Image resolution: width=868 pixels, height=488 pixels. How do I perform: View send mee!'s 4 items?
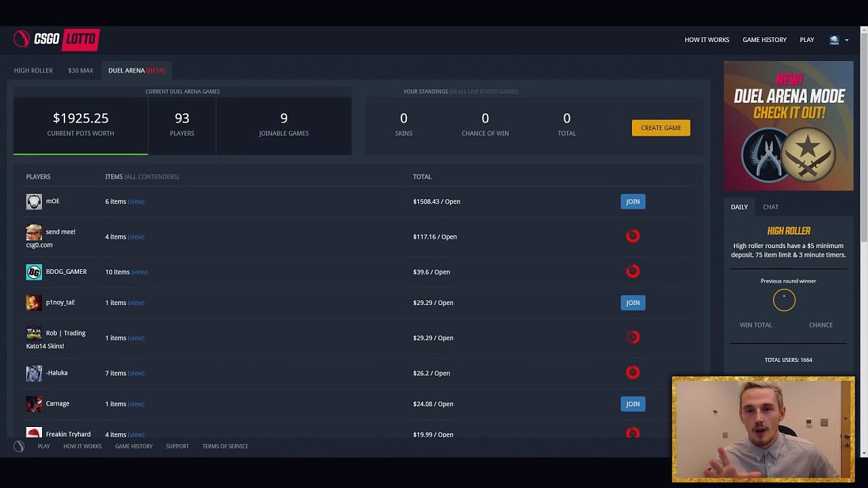point(136,237)
